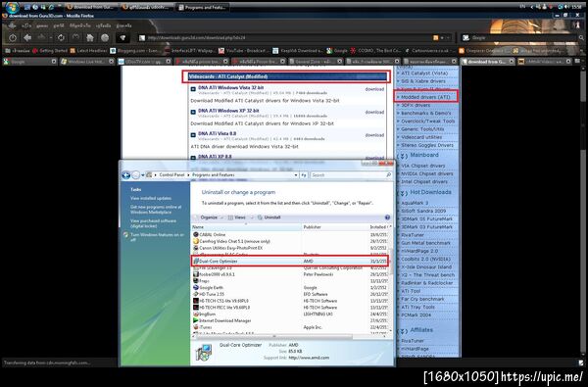Select HD Tune 2.55 entry
Screen dimensions: 588x387
point(290,294)
